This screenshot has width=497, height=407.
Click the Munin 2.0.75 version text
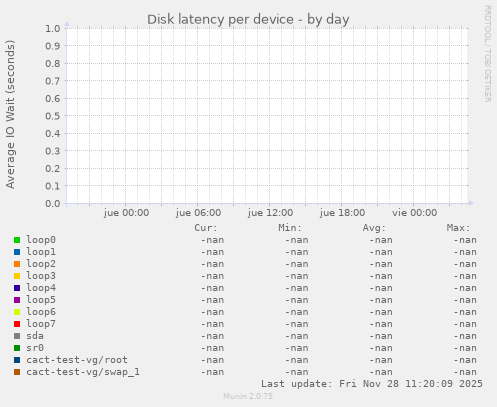tap(248, 396)
